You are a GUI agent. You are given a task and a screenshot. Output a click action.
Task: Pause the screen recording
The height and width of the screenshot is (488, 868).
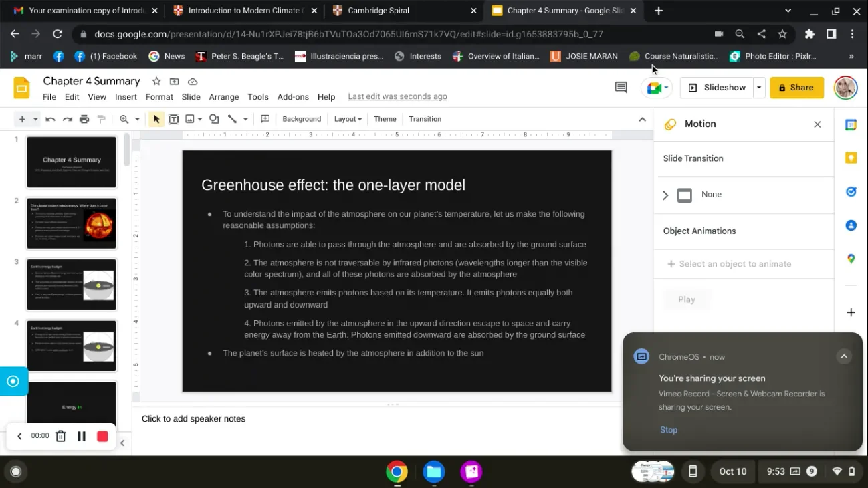tap(82, 436)
